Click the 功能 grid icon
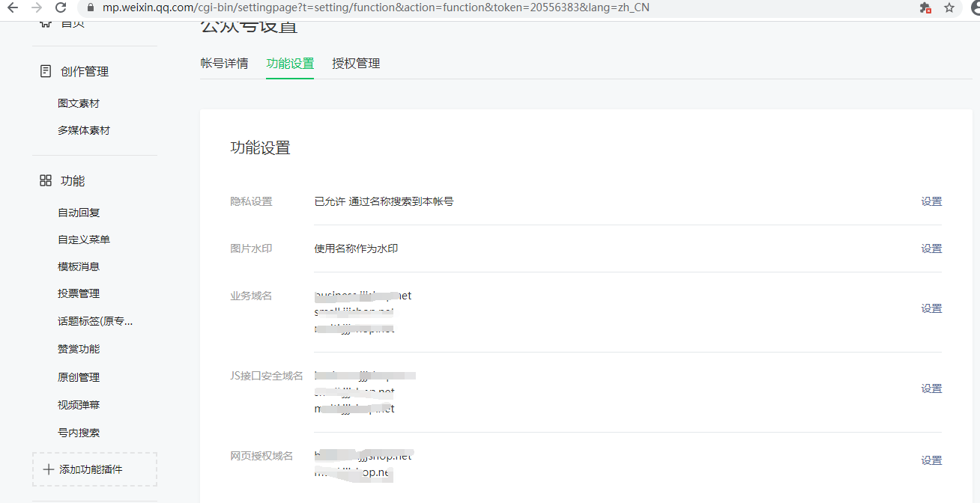The height and width of the screenshot is (503, 980). click(x=46, y=180)
